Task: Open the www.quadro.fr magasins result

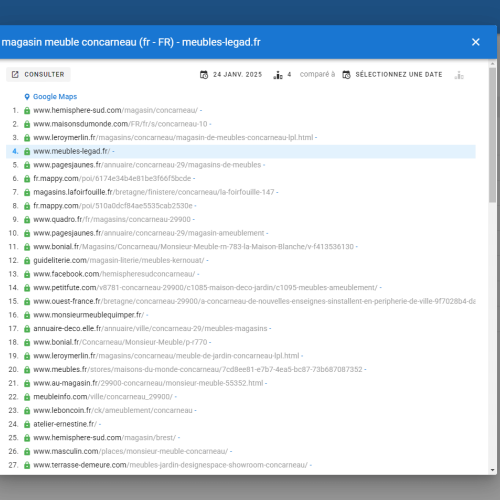Action: tap(112, 219)
